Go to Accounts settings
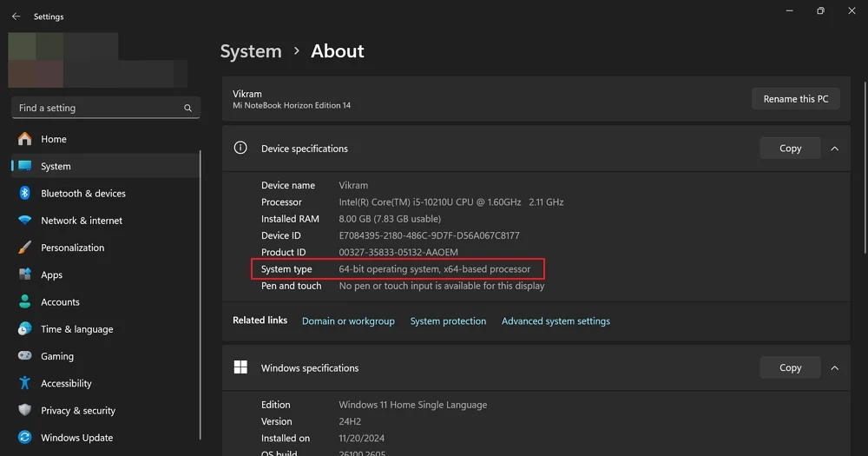The image size is (868, 456). tap(60, 302)
